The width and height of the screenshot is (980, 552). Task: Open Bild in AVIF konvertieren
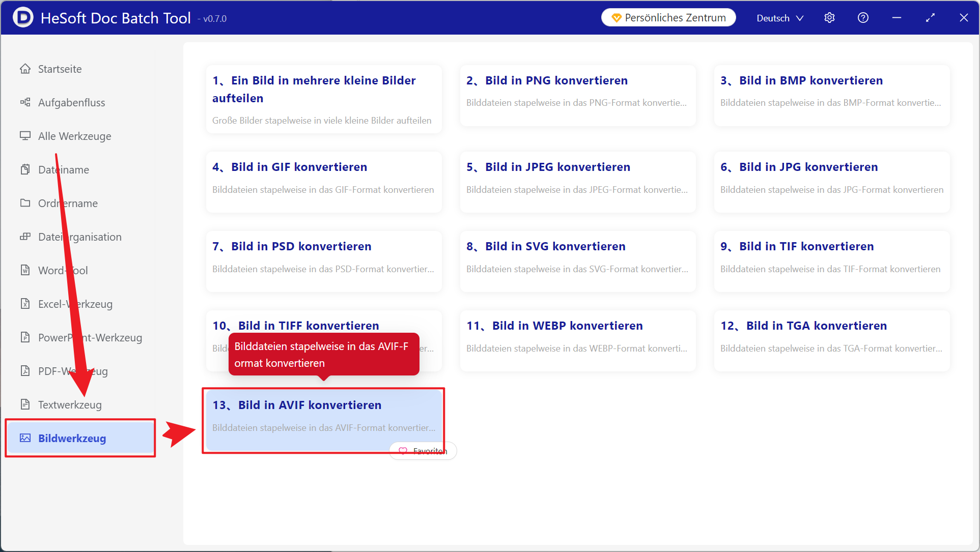pyautogui.click(x=324, y=420)
